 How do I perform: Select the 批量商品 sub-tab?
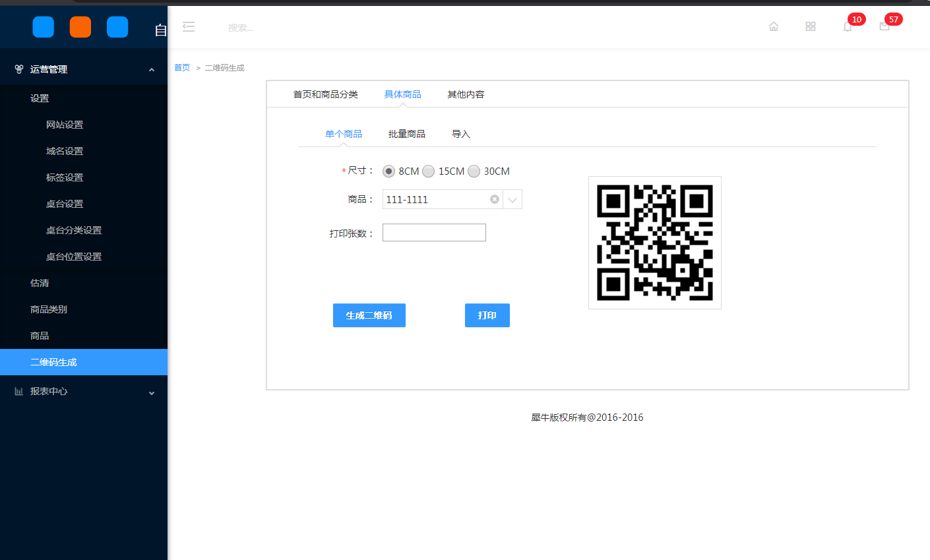[x=407, y=134]
